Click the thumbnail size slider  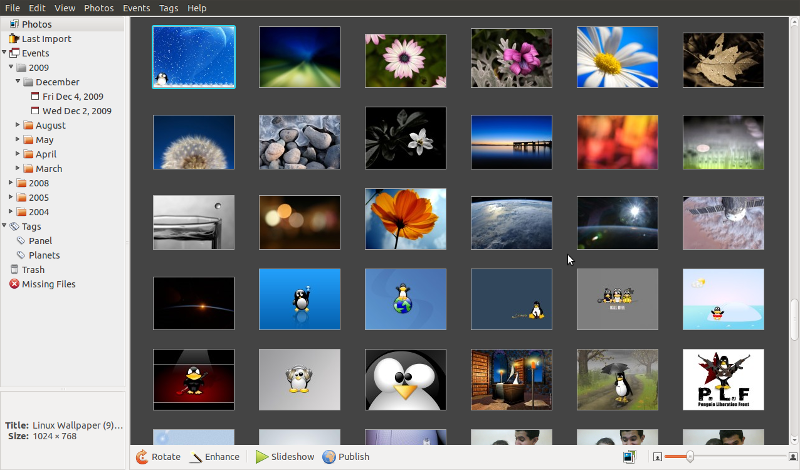[720, 457]
